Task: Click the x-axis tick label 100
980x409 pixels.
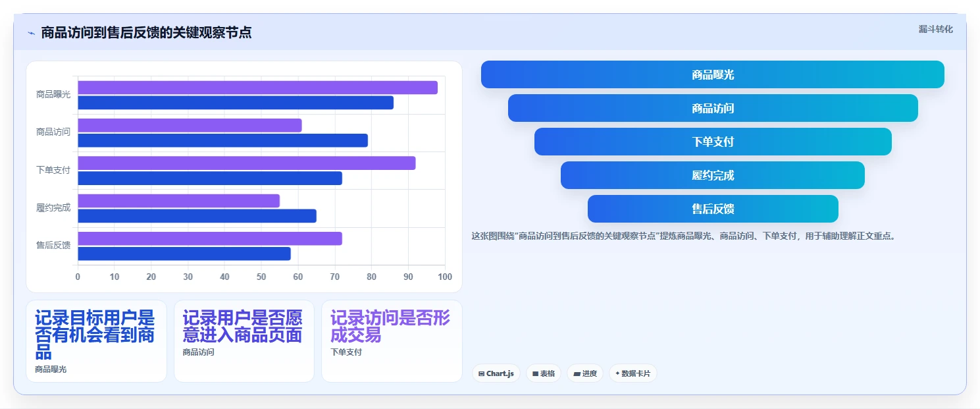Action: coord(445,277)
